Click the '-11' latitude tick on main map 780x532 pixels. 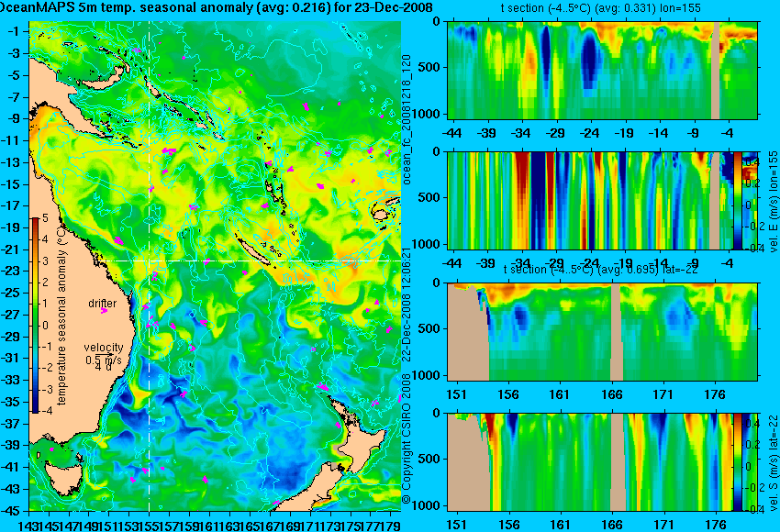pyautogui.click(x=10, y=140)
